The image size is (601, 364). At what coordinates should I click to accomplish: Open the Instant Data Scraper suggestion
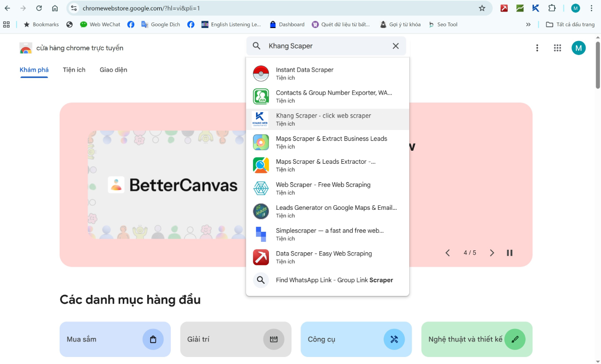[306, 73]
